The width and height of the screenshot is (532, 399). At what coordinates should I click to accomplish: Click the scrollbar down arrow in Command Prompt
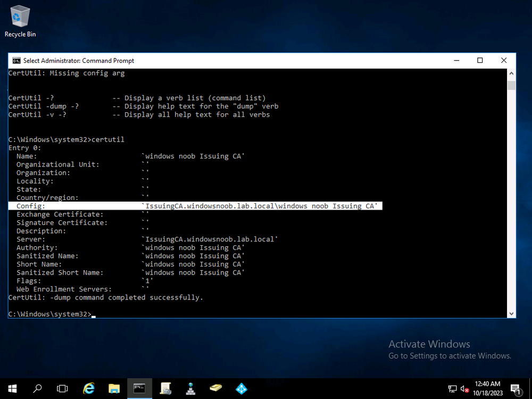[x=511, y=314]
